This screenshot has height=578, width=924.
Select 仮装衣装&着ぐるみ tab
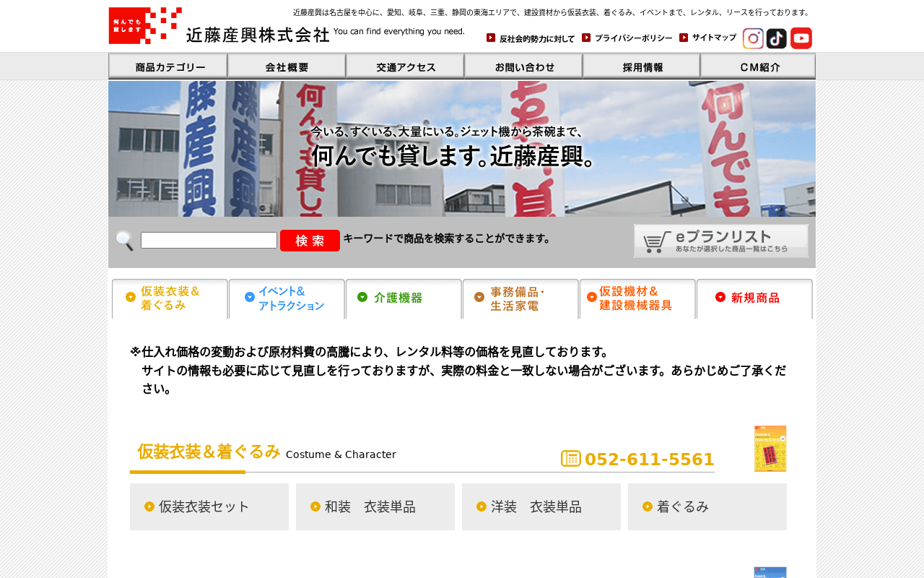pyautogui.click(x=170, y=298)
